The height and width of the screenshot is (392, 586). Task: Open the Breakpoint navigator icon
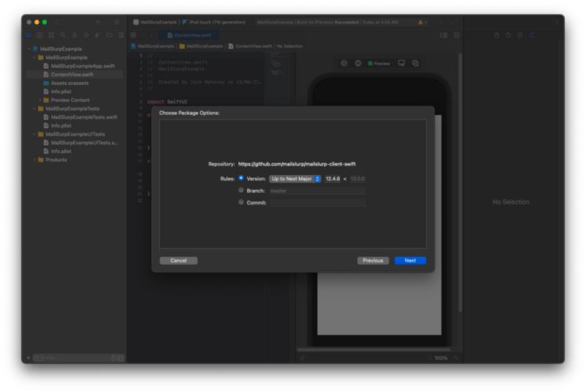(x=109, y=35)
